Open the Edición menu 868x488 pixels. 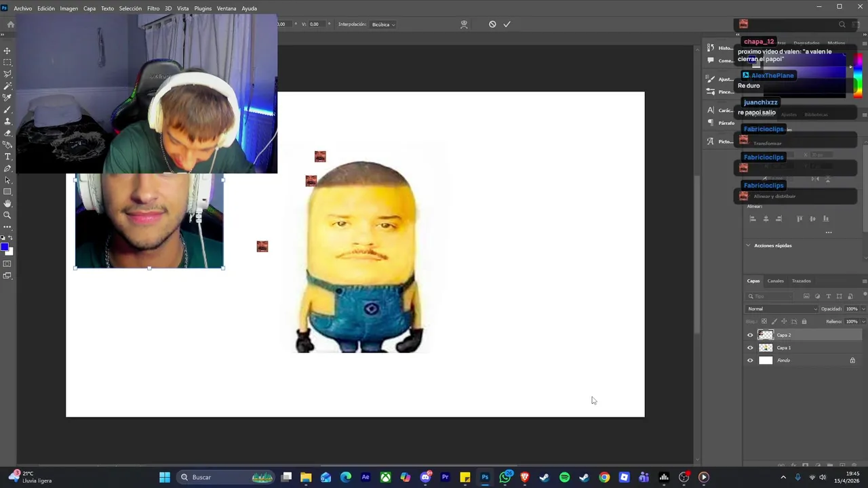pos(46,9)
